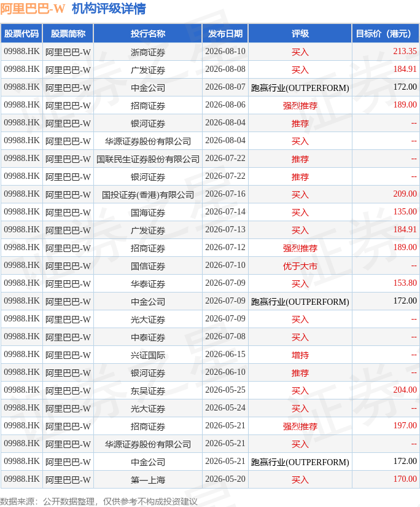Click the 第一上海 cell
The width and height of the screenshot is (420, 507).
(x=148, y=479)
